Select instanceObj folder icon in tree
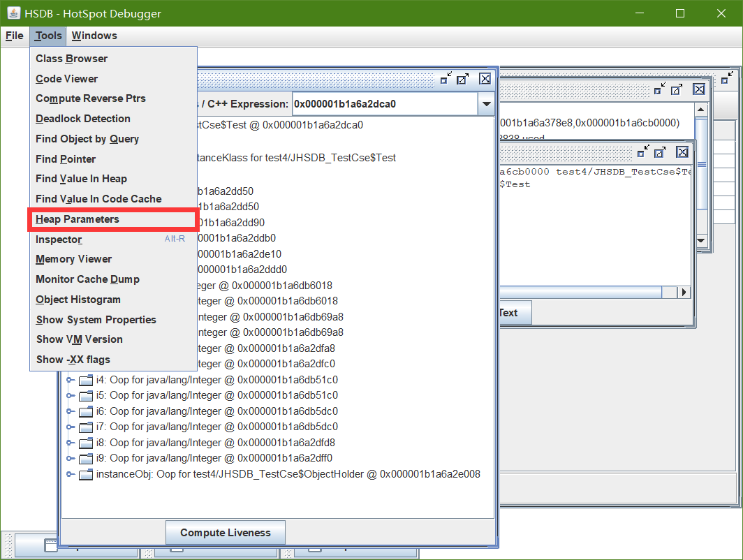 (x=86, y=474)
